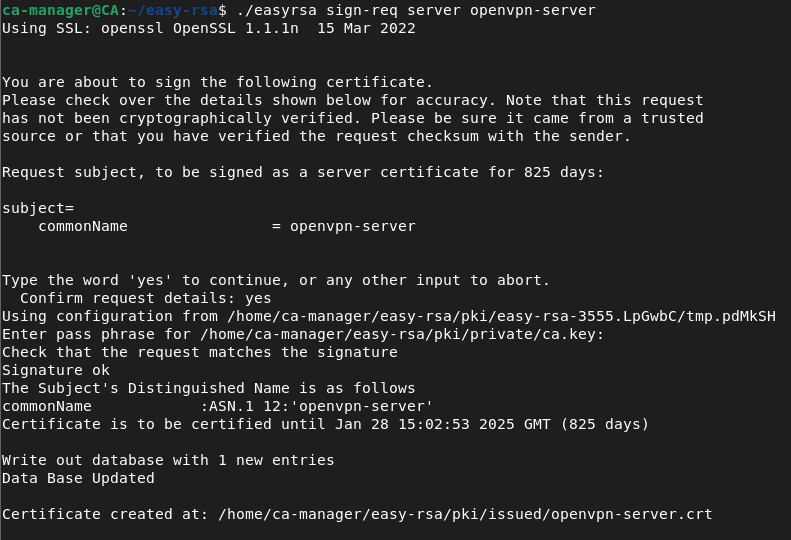
Task: Click the issued openvpn-server.crt file path
Action: coord(464,514)
